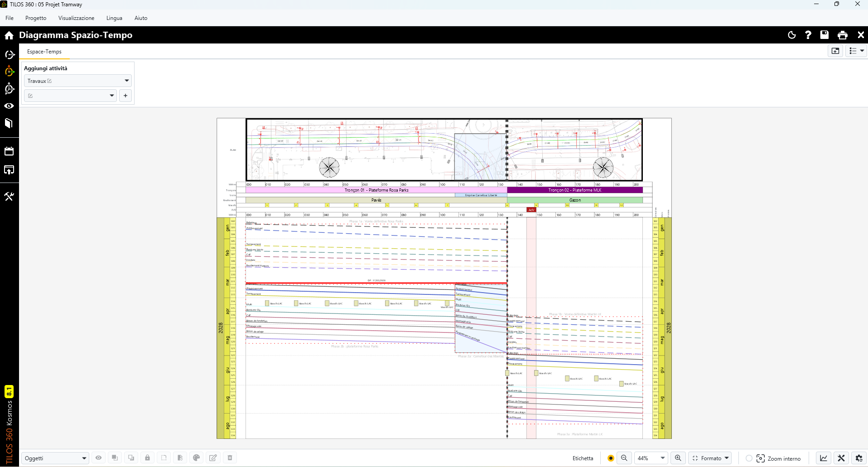
Task: Close the diagram view with the X
Action: pyautogui.click(x=861, y=35)
